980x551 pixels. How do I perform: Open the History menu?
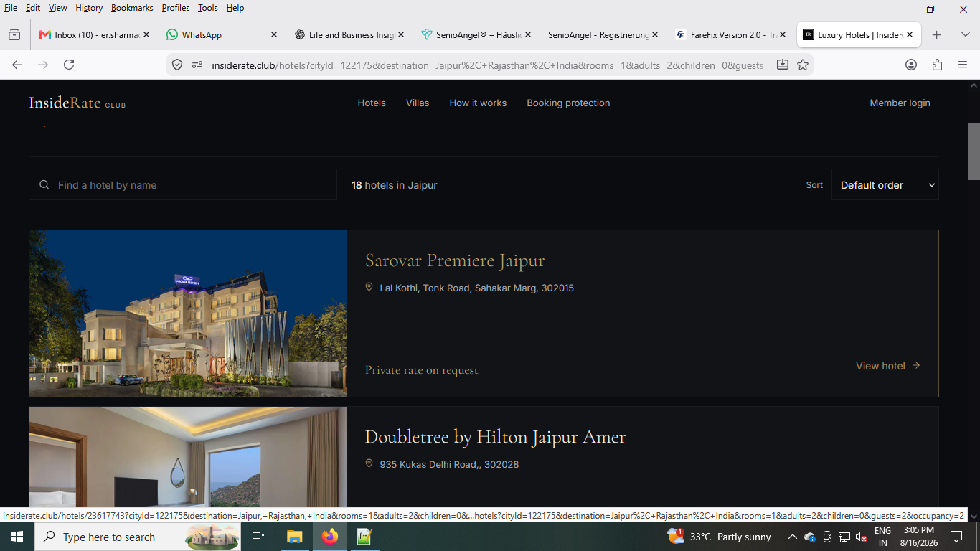(x=89, y=8)
